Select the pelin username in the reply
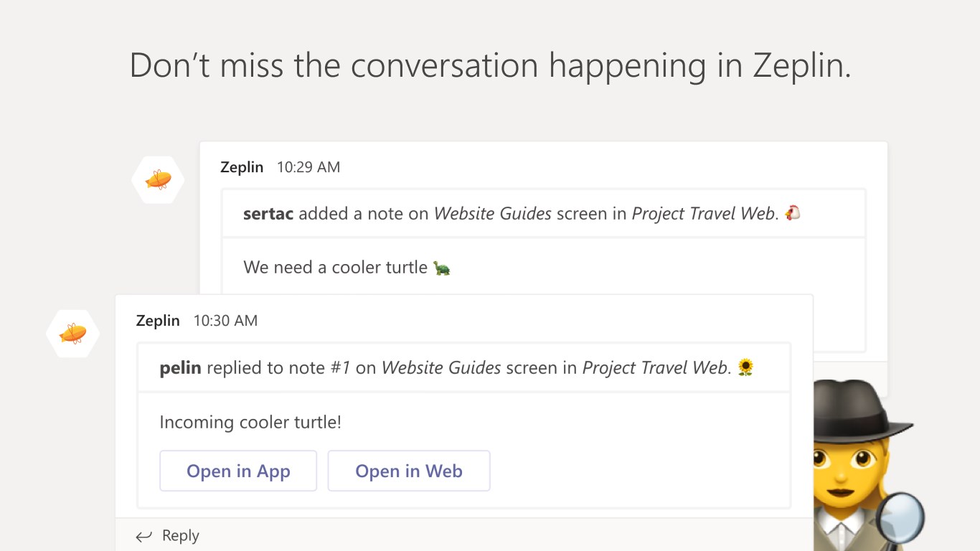 click(x=180, y=368)
